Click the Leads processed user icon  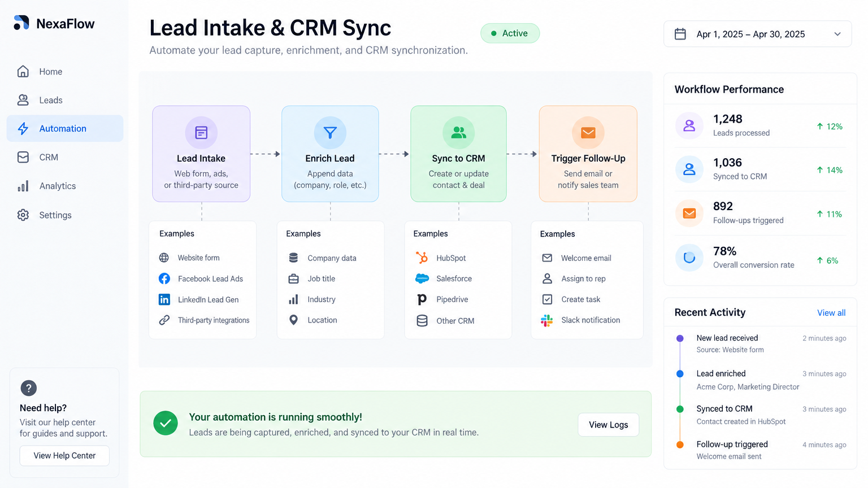point(689,125)
